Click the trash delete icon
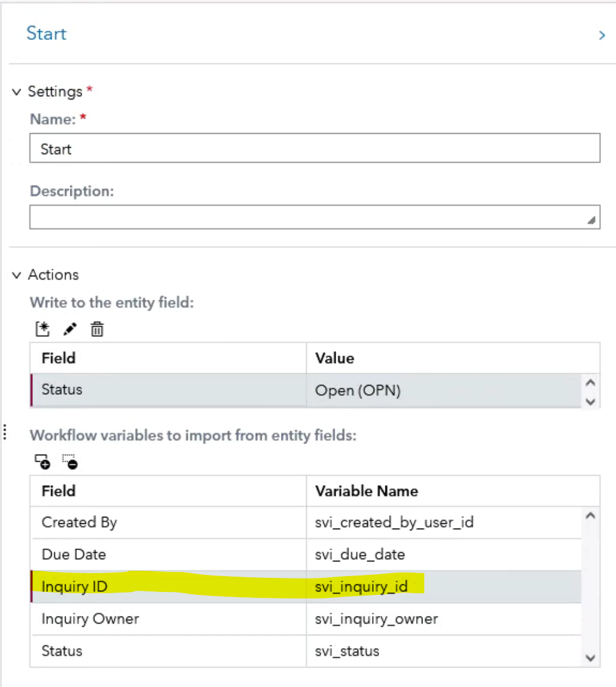Viewport: 616px width, 687px height. click(x=97, y=330)
